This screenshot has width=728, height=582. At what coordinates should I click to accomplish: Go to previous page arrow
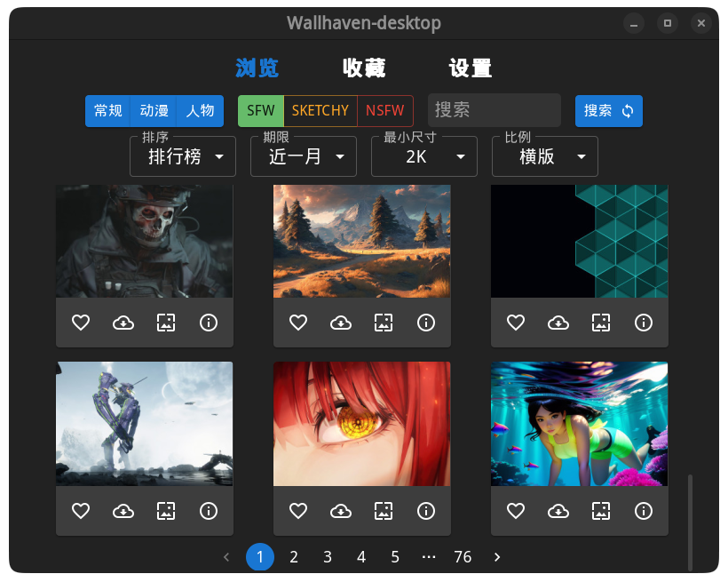tap(226, 557)
